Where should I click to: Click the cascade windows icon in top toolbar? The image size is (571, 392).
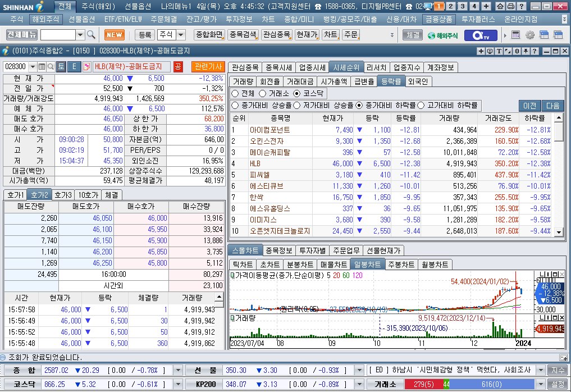click(544, 35)
